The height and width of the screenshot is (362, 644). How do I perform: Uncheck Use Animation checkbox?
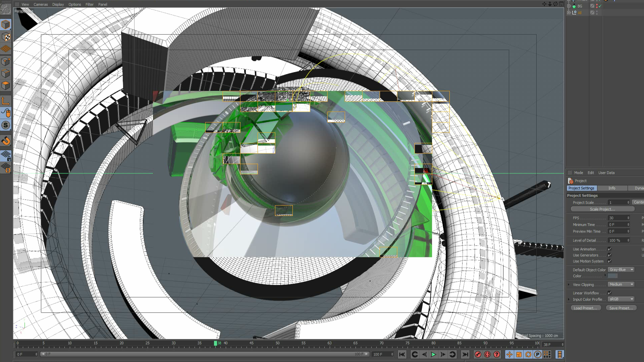click(609, 249)
